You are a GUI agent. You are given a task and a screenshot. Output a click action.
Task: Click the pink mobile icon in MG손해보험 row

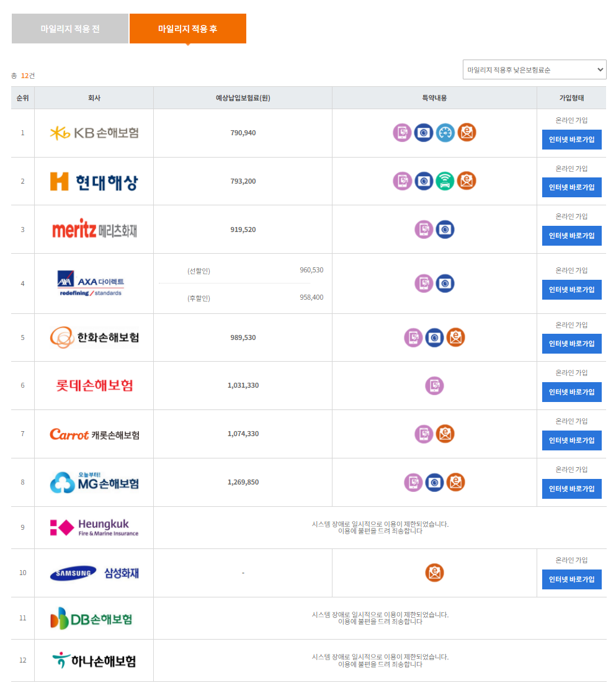pos(413,482)
